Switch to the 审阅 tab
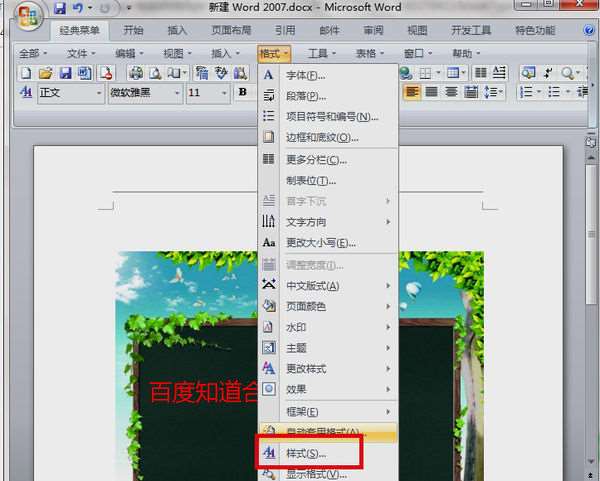 [x=373, y=31]
